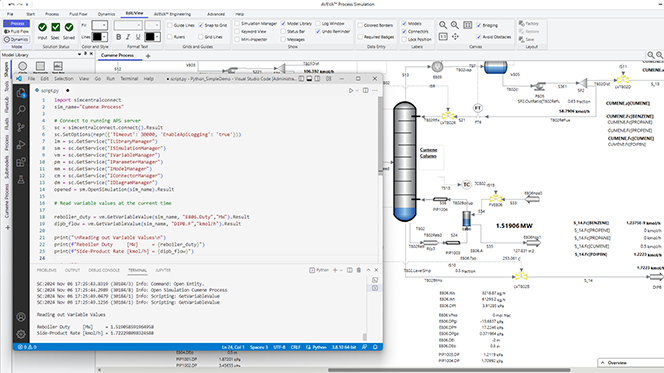The height and width of the screenshot is (373, 664).
Task: Select the Fluid Flow mode button
Action: pyautogui.click(x=16, y=31)
